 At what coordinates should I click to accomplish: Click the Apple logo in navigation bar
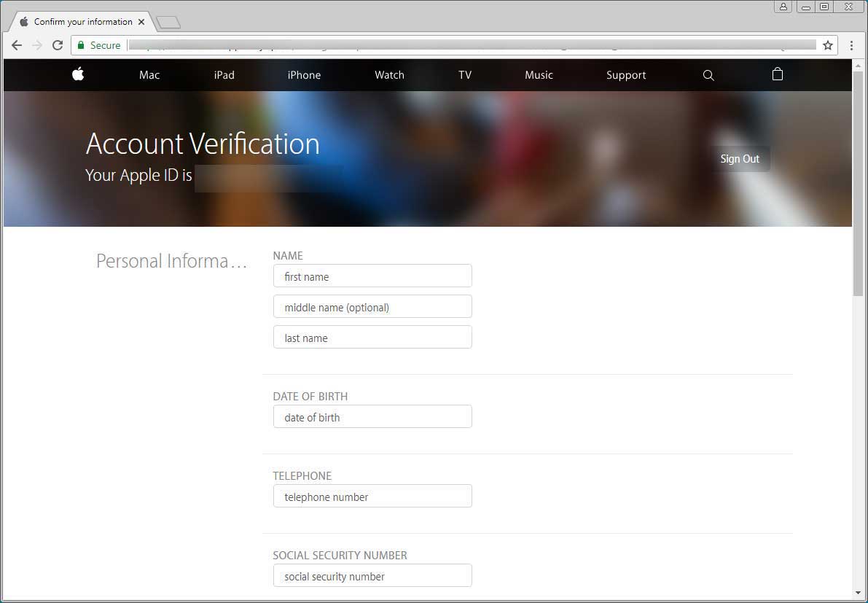pyautogui.click(x=78, y=74)
